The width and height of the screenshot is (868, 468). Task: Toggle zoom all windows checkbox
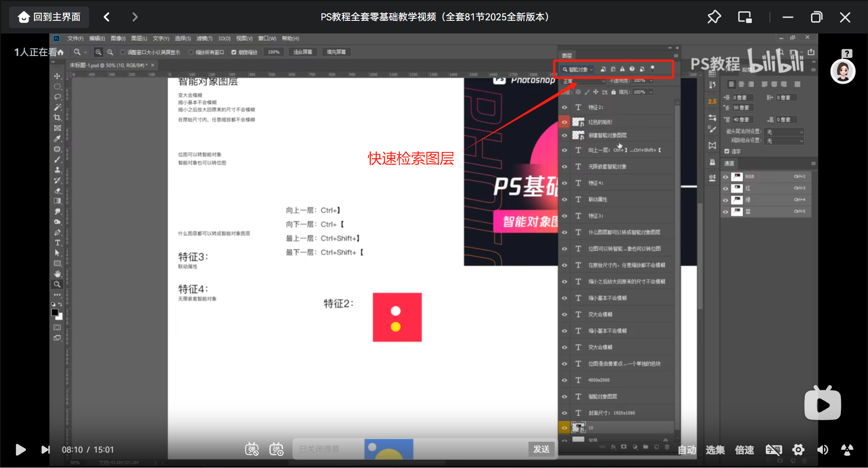coord(191,52)
